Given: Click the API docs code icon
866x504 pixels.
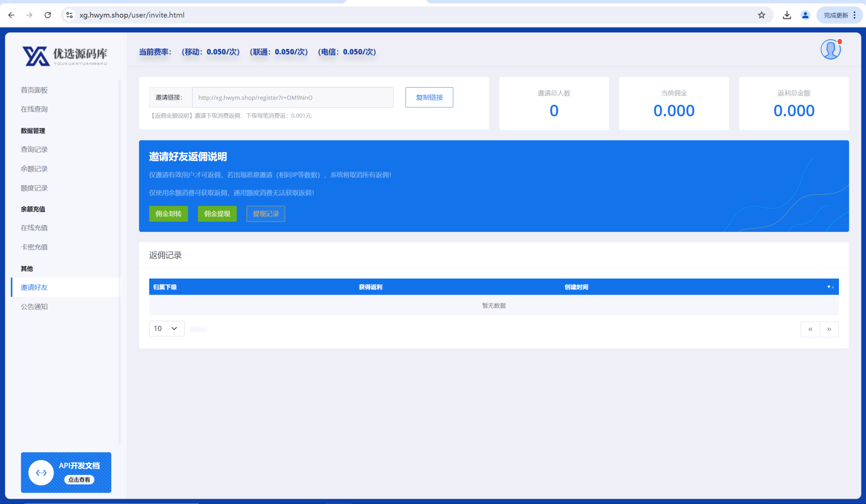Looking at the screenshot, I should [x=41, y=472].
